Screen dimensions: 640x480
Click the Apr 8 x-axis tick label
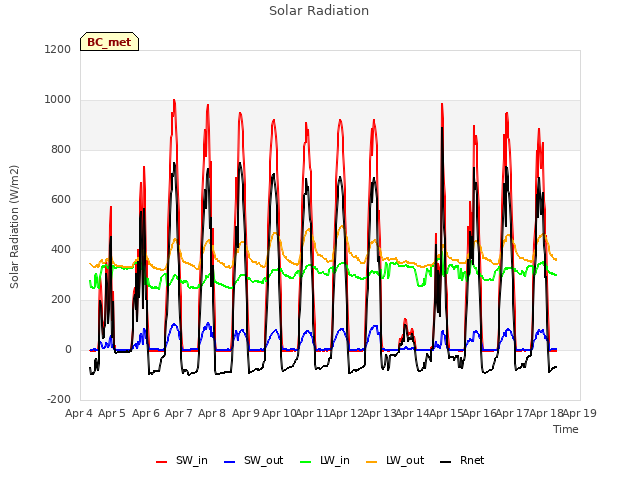(x=212, y=413)
